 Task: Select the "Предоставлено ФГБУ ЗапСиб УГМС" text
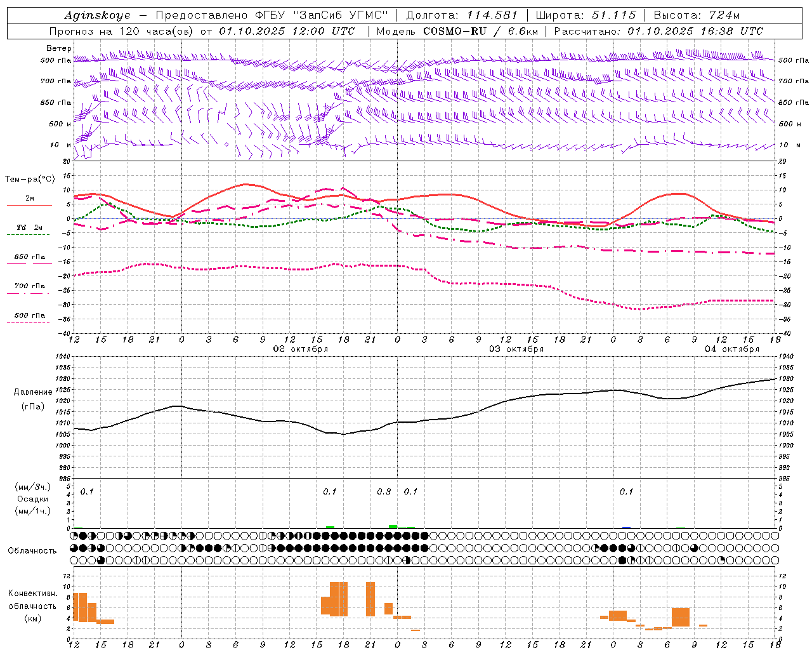[272, 15]
